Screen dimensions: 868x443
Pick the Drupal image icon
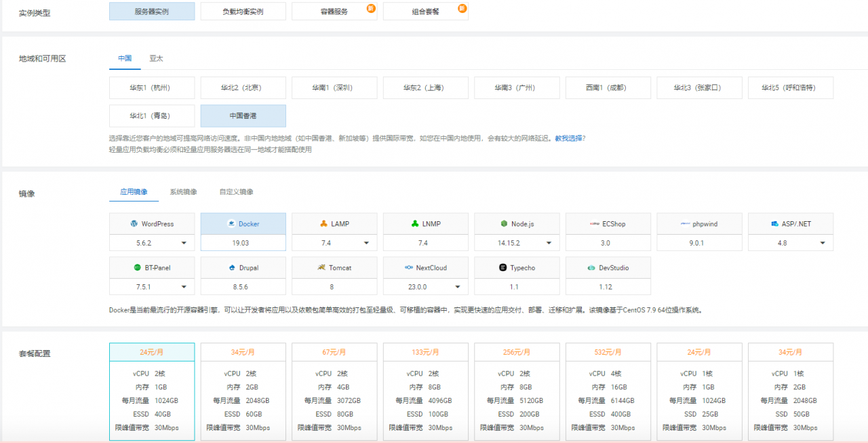[232, 268]
